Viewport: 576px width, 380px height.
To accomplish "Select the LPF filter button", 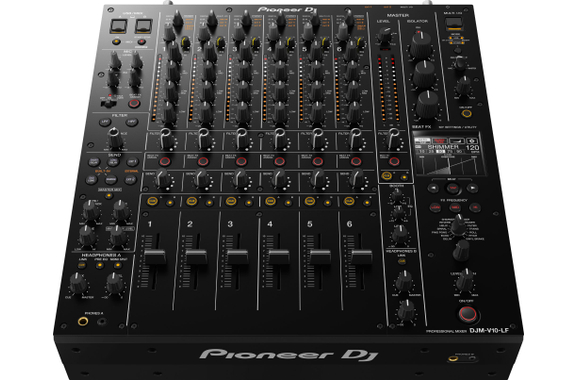I will [105, 122].
